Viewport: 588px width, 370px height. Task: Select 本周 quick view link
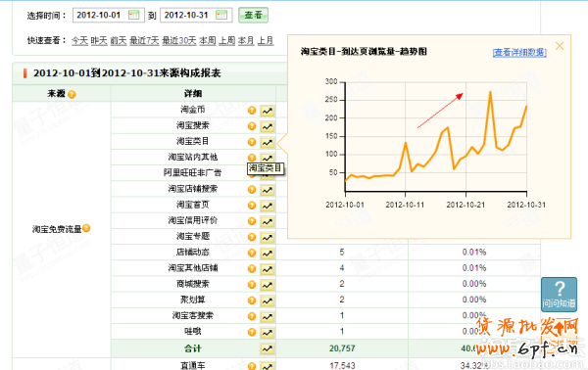click(x=208, y=40)
